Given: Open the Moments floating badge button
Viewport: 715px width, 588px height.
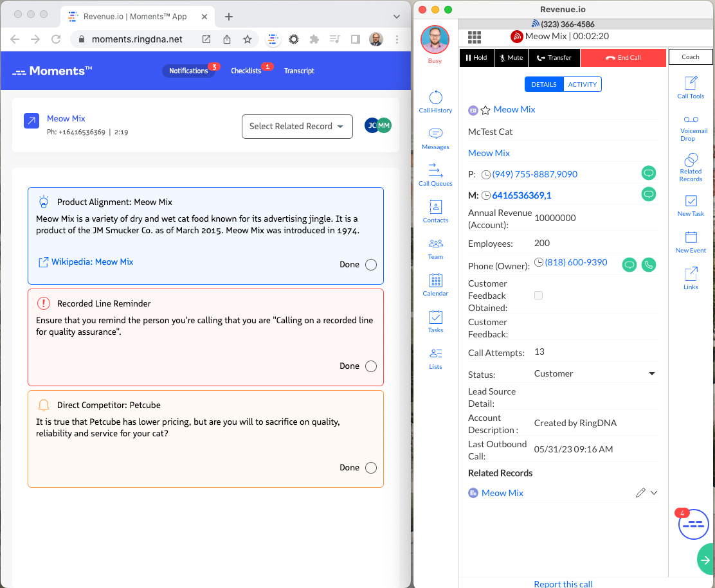Looking at the screenshot, I should point(693,524).
